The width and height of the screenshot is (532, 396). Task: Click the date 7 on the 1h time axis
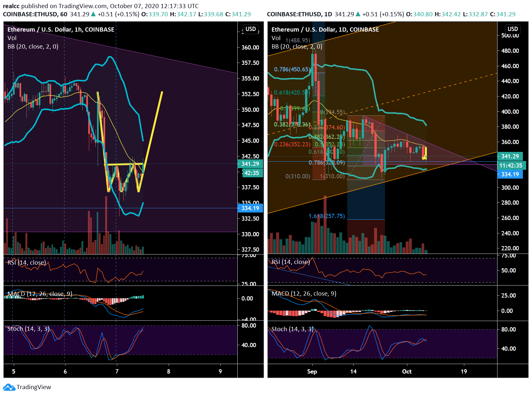pos(117,372)
